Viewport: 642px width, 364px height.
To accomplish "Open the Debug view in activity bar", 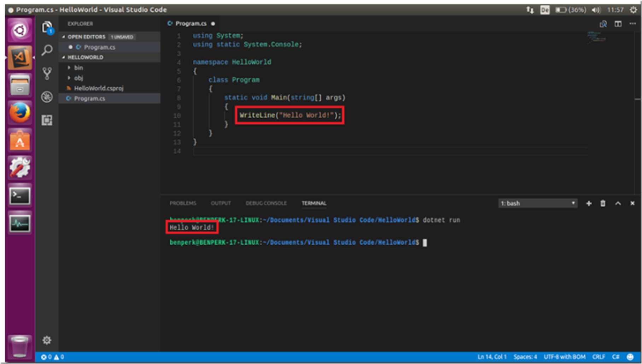I will 47,97.
